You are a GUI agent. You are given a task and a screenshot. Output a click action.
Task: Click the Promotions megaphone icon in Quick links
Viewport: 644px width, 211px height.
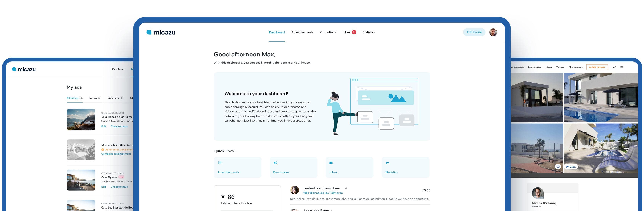pos(275,163)
